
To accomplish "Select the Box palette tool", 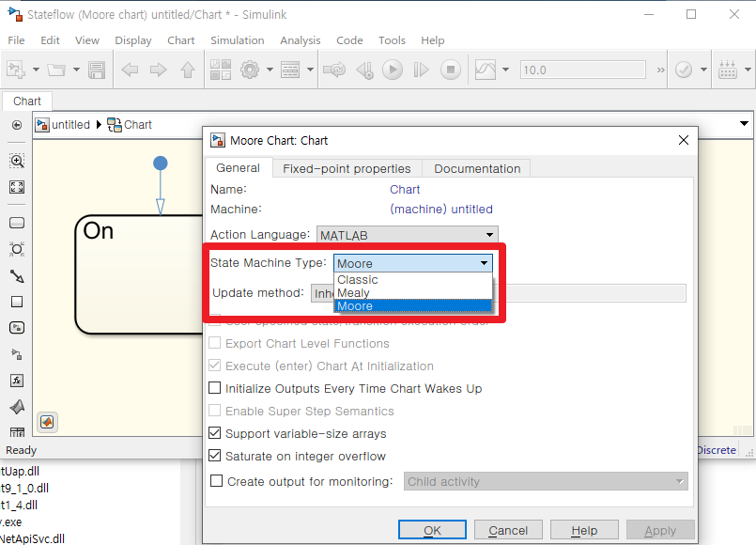I will click(x=17, y=302).
